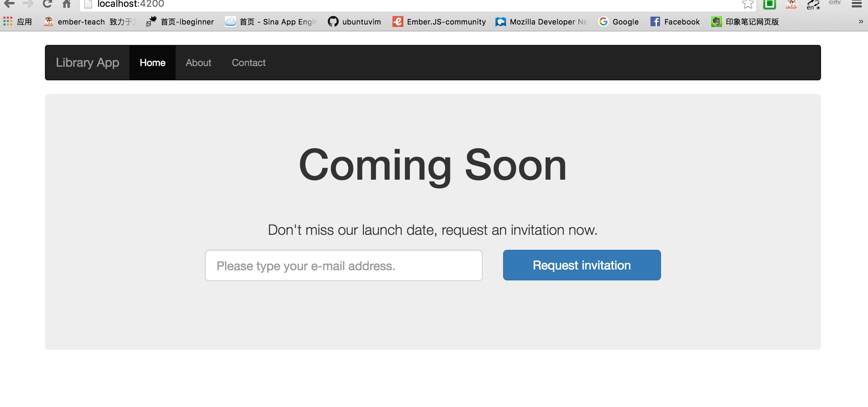Viewport: 868px width, 407px height.
Task: Reload the page with refresh icon
Action: (x=47, y=4)
